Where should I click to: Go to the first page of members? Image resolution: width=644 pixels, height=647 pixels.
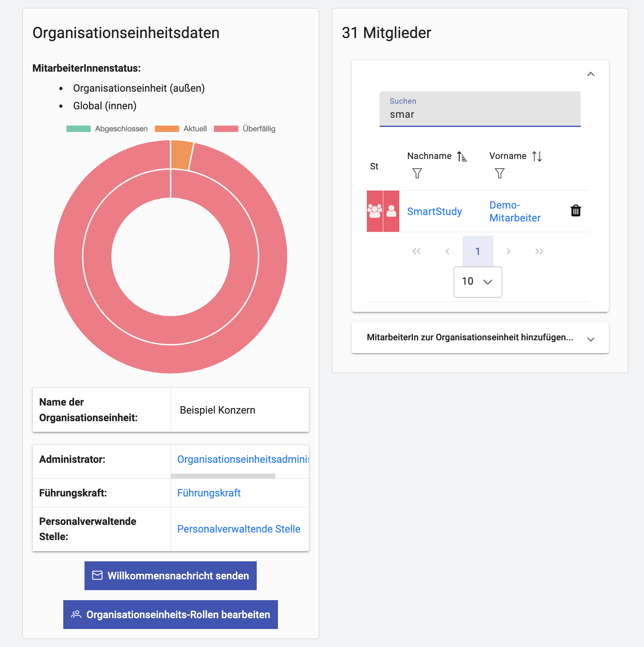[417, 251]
